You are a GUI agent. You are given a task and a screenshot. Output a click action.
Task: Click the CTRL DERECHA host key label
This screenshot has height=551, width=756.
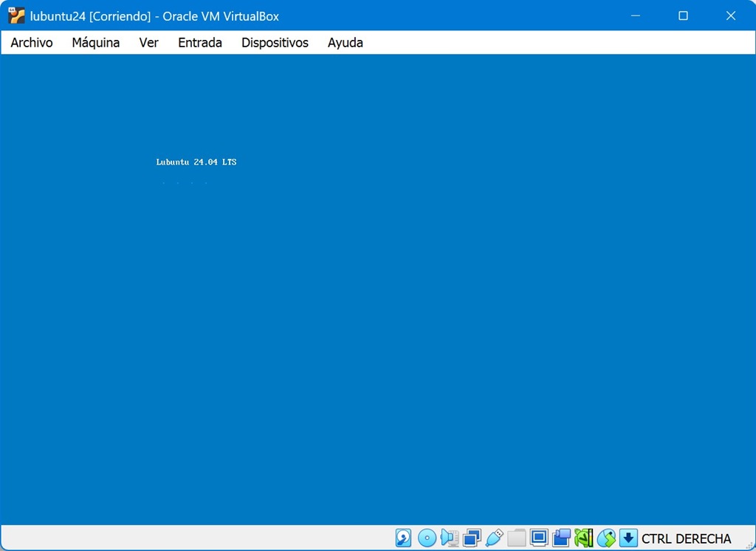pyautogui.click(x=686, y=539)
